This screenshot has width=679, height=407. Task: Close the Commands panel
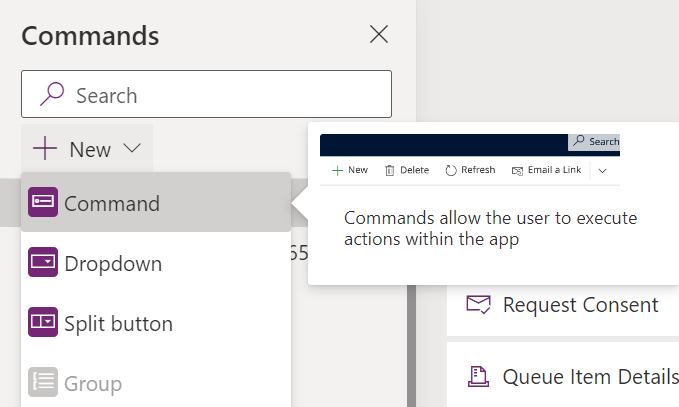[379, 35]
